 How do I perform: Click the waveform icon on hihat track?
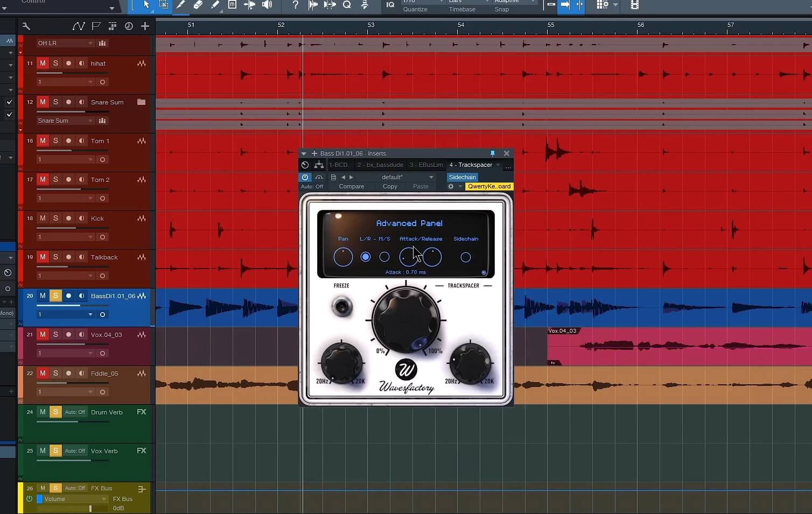click(142, 64)
